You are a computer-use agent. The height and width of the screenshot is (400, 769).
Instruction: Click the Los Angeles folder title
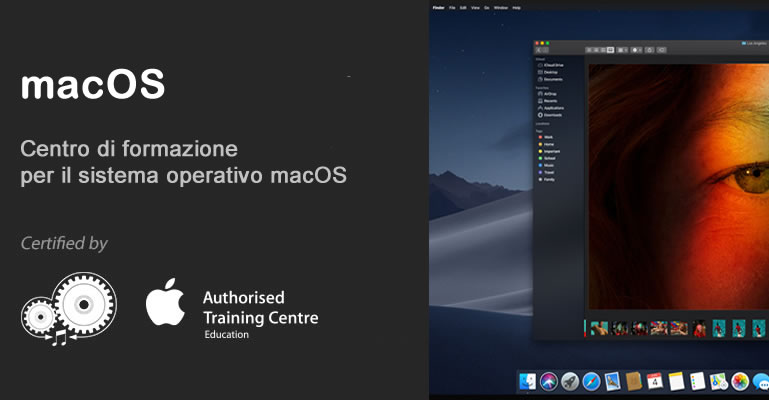point(754,44)
